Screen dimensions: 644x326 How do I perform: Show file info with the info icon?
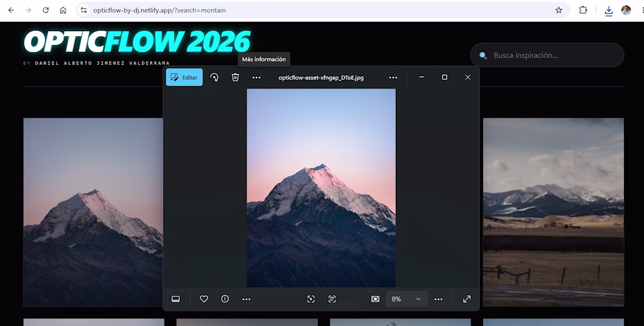coord(225,299)
